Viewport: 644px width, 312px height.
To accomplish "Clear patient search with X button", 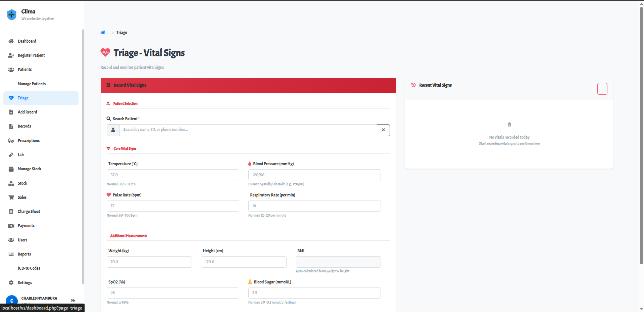I will (383, 130).
